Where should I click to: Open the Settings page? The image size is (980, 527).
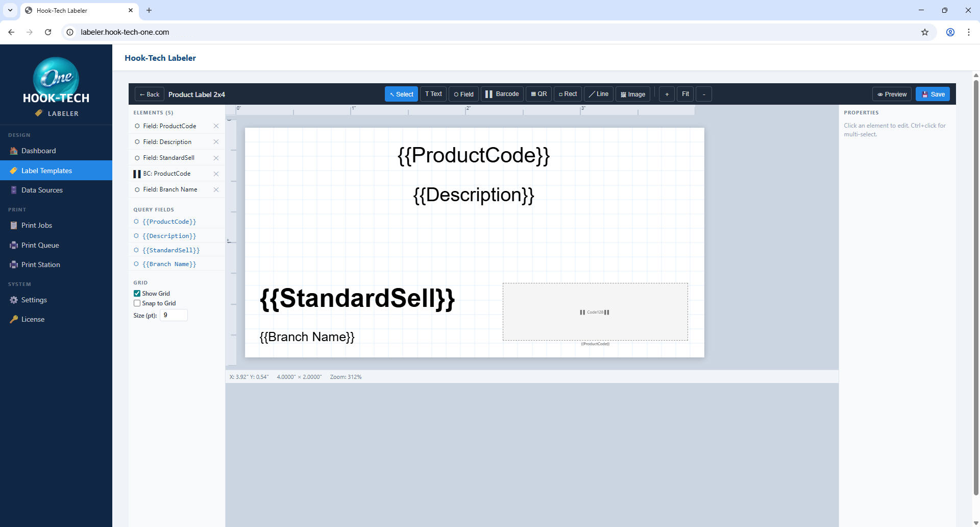[x=34, y=300]
